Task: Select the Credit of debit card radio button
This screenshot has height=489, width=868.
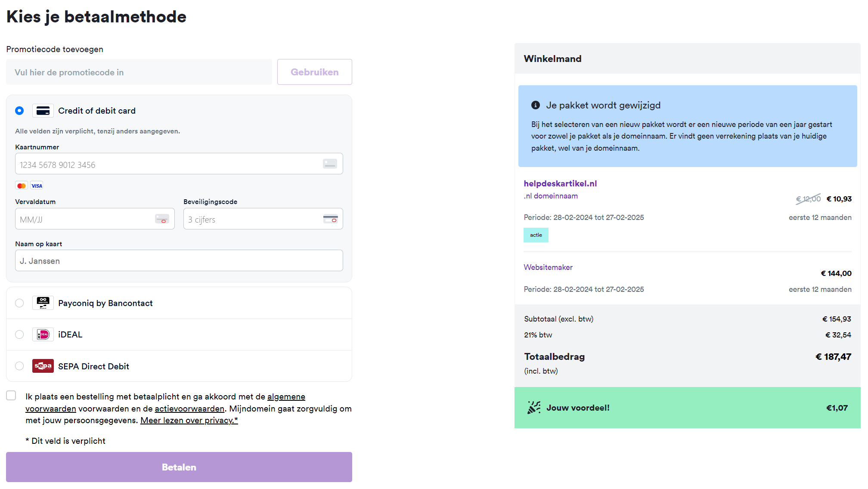Action: pos(19,111)
